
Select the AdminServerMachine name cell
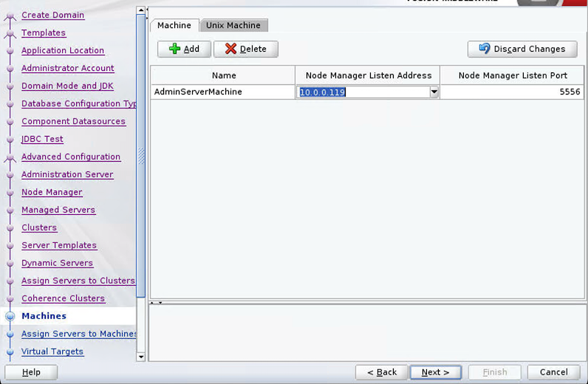tap(223, 92)
